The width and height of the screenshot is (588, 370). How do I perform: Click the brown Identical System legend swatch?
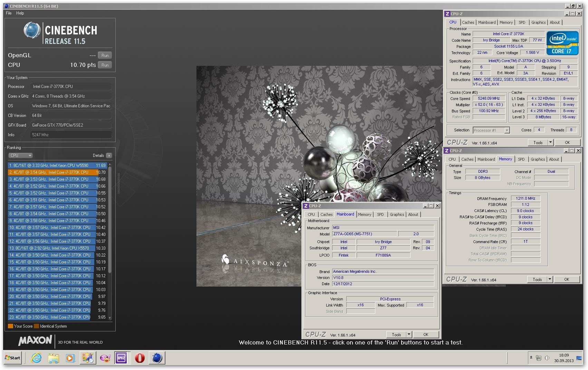(36, 326)
